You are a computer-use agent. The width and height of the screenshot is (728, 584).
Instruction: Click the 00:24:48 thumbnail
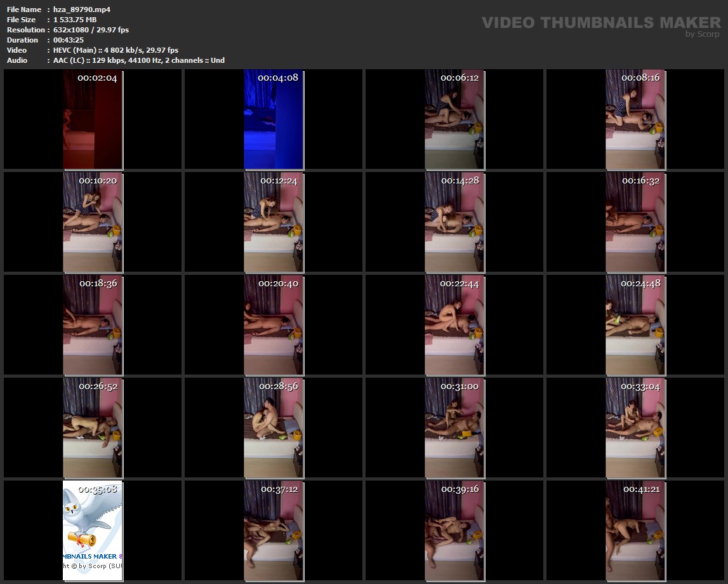coord(635,325)
